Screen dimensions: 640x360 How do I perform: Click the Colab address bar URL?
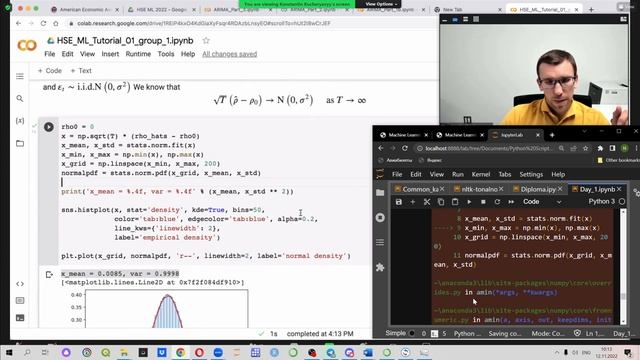point(203,23)
